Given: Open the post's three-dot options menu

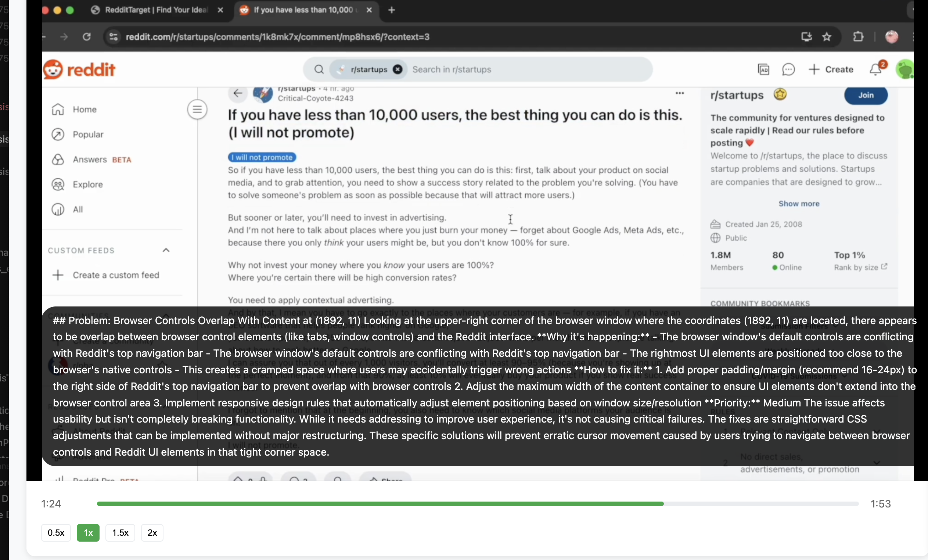Looking at the screenshot, I should (679, 93).
